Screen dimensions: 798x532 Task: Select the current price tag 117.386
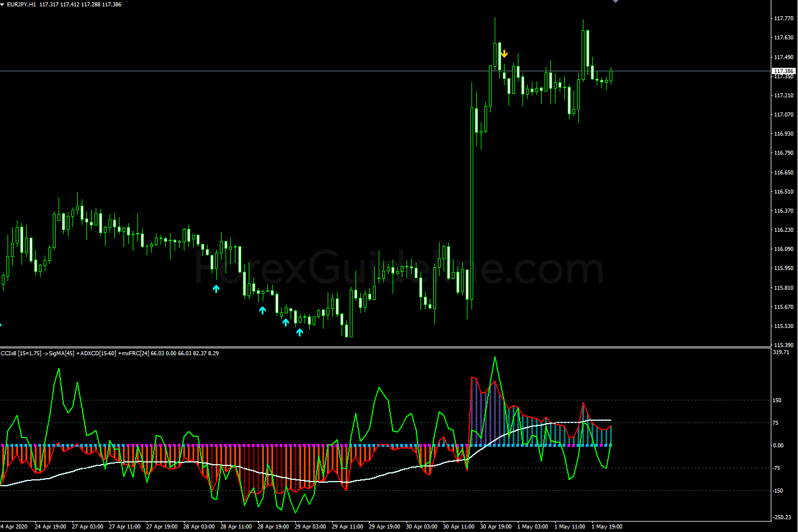click(x=784, y=71)
